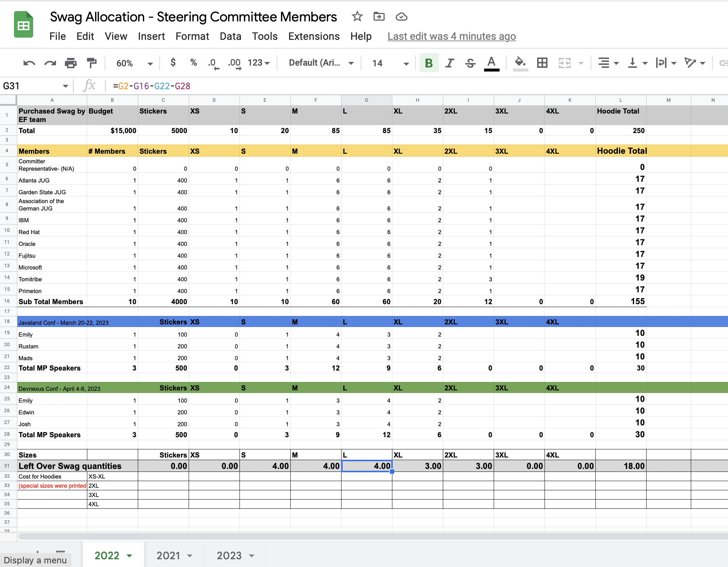Click into the formula bar

pos(416,86)
